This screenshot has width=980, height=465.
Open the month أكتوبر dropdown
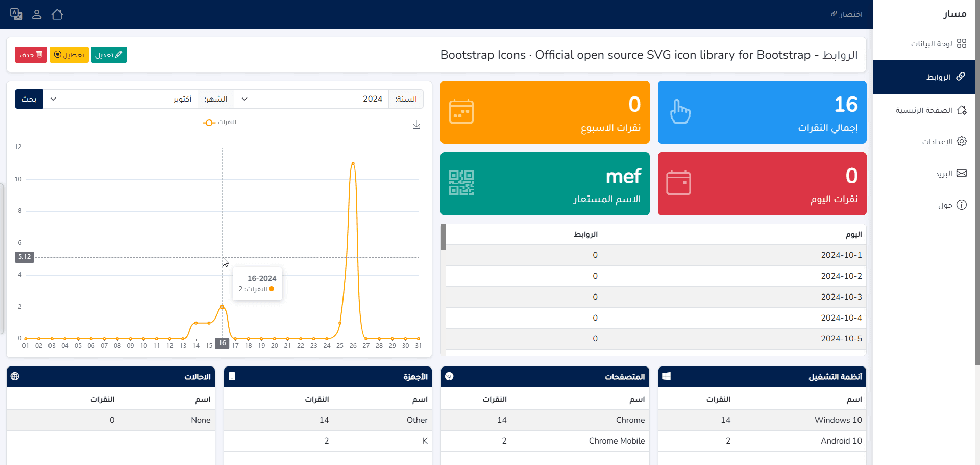pos(122,99)
